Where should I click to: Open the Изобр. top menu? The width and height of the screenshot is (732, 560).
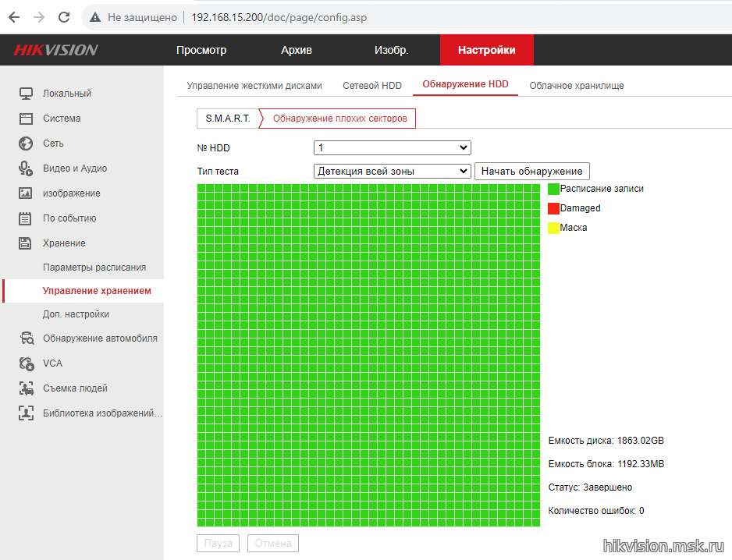pyautogui.click(x=391, y=50)
